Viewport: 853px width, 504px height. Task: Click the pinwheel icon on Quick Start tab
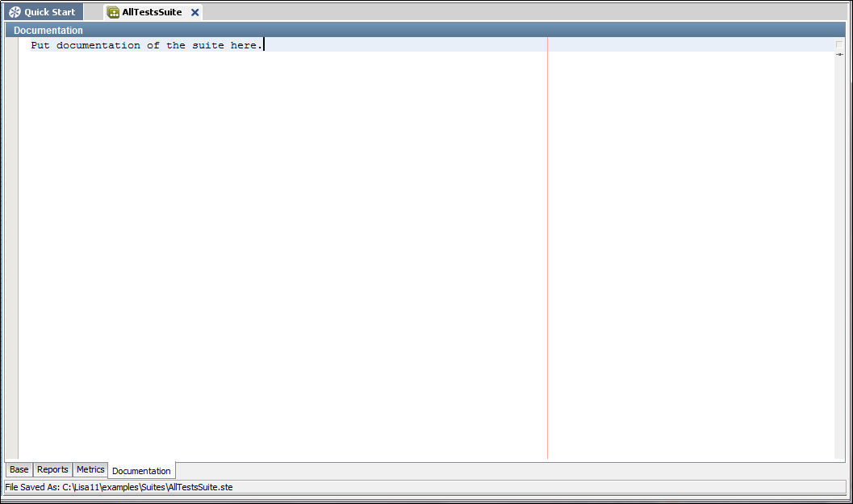coord(14,11)
